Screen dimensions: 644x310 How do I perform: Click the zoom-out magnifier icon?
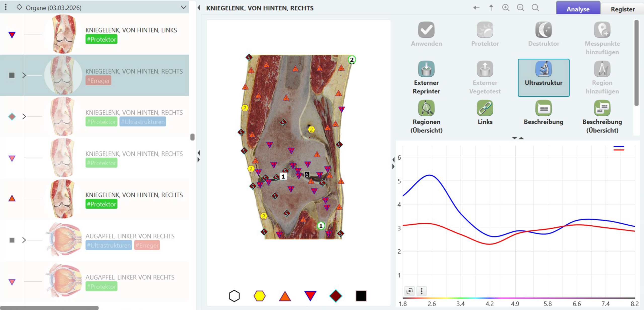coord(520,8)
